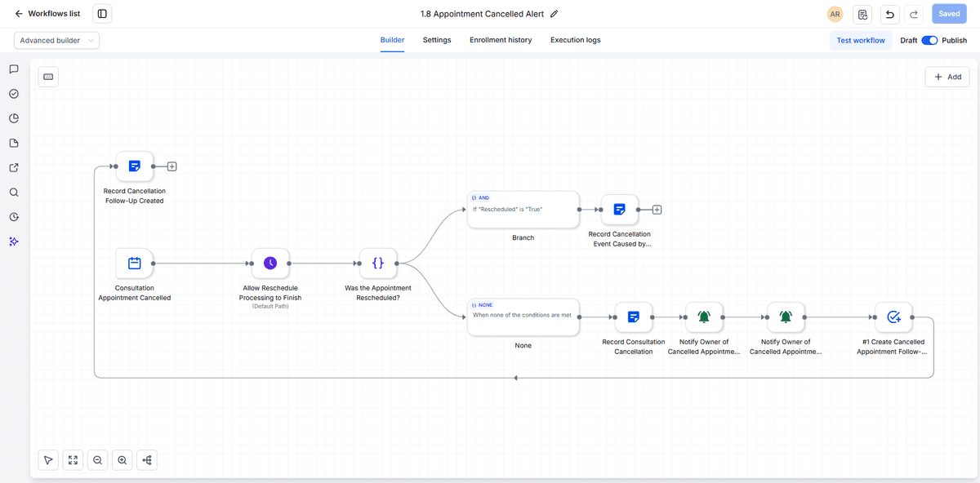Open the check-circle icon in left sidebar
Image resolution: width=980 pixels, height=483 pixels.
tap(14, 94)
